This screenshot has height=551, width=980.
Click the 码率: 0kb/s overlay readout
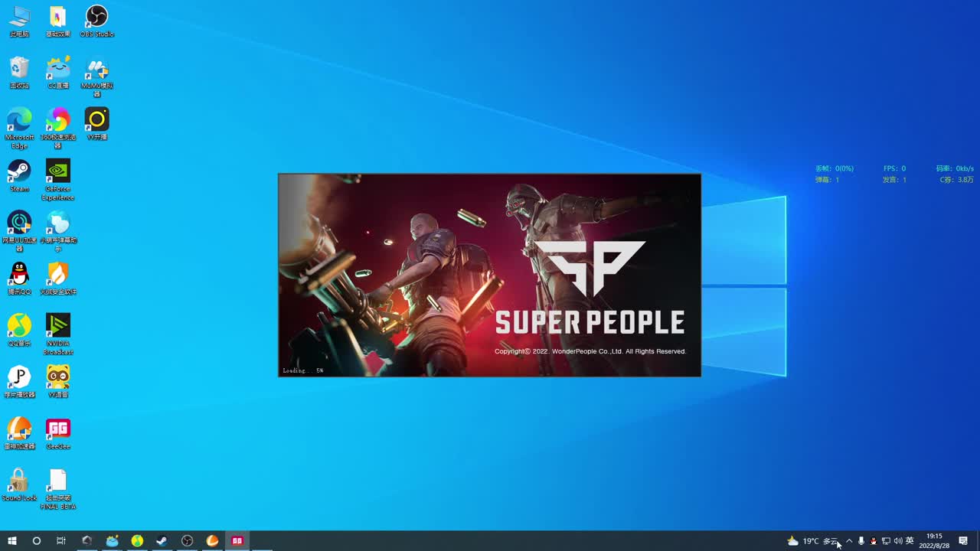[955, 168]
